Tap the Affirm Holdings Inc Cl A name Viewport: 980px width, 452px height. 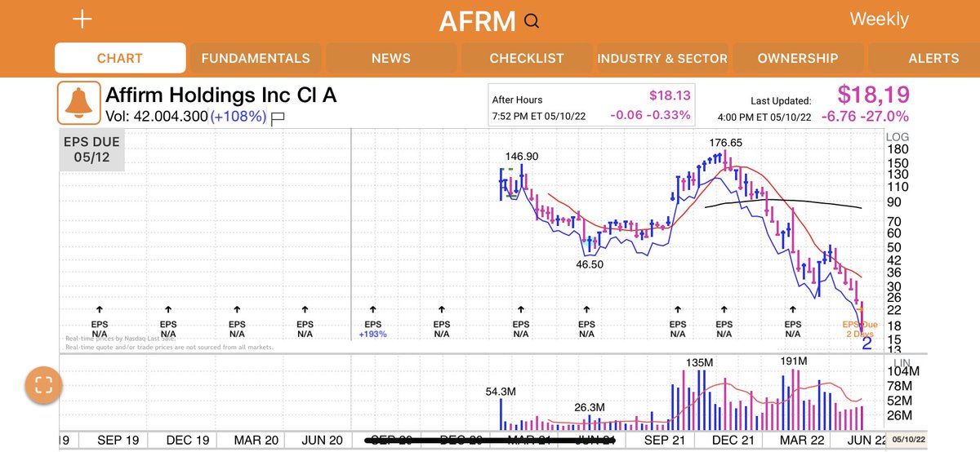pos(221,95)
